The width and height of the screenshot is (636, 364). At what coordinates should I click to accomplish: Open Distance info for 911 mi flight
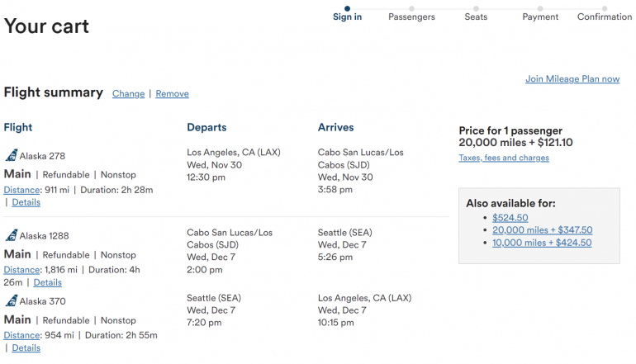pyautogui.click(x=21, y=190)
